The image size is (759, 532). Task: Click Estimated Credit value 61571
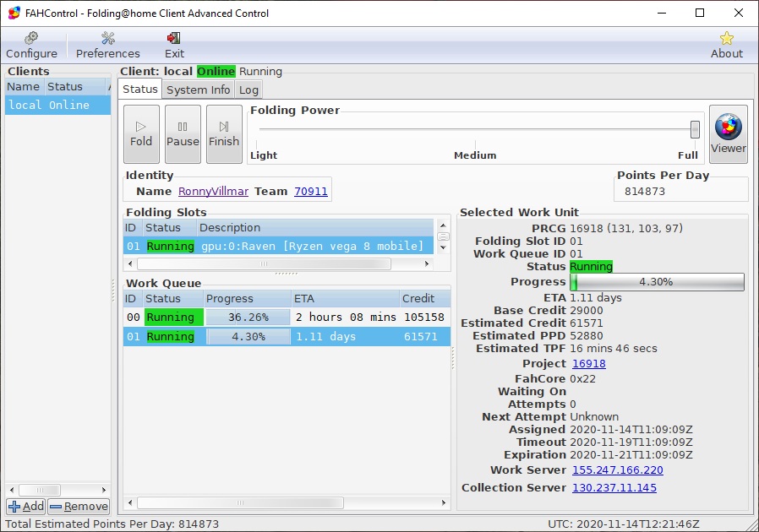tap(587, 323)
